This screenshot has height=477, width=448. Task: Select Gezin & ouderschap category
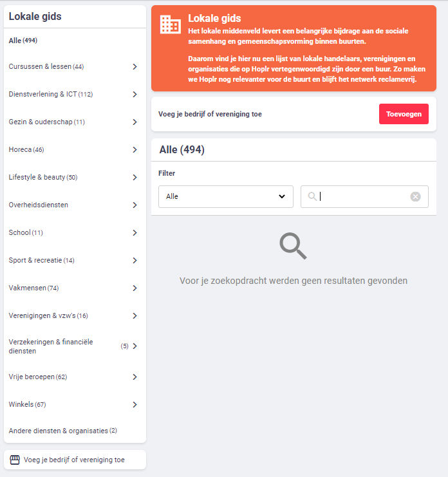point(46,122)
